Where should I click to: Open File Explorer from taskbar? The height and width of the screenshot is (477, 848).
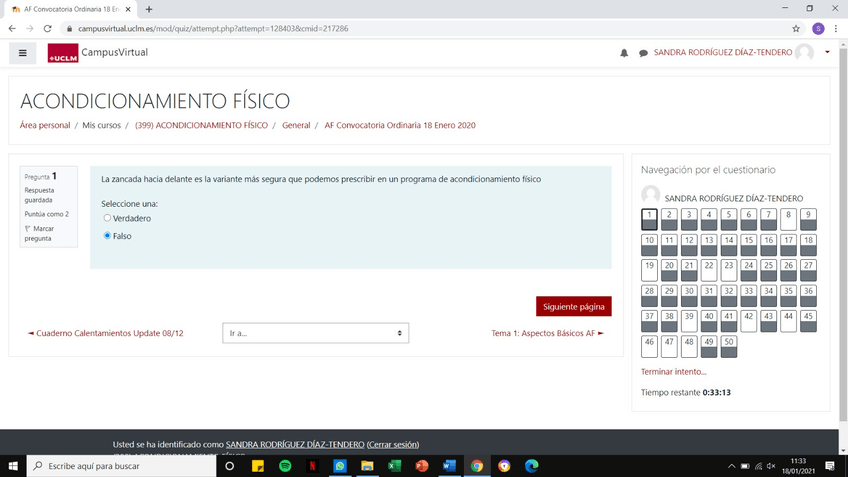[367, 466]
